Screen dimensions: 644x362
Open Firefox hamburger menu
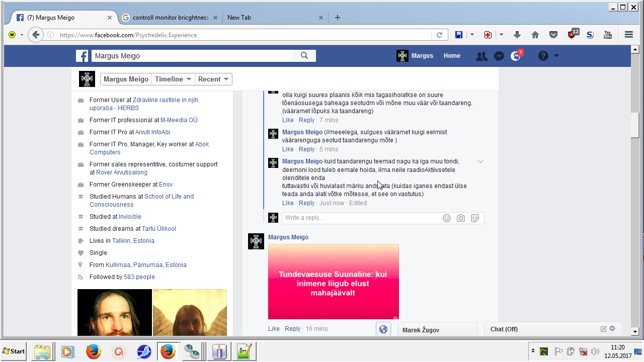pos(628,35)
